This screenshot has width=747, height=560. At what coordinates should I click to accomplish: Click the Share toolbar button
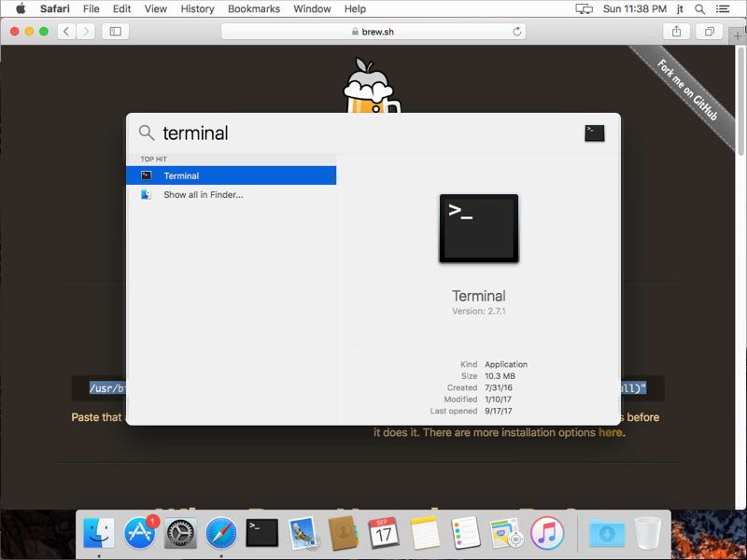pos(676,32)
